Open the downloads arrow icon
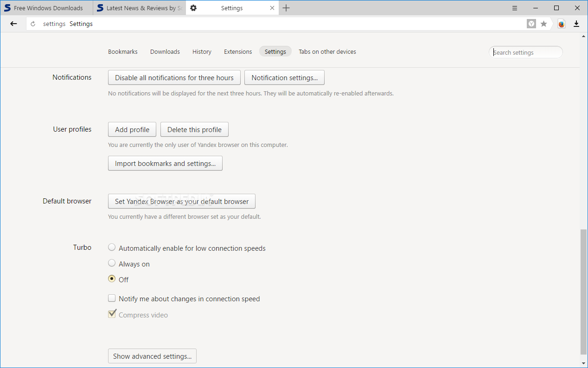 (576, 24)
